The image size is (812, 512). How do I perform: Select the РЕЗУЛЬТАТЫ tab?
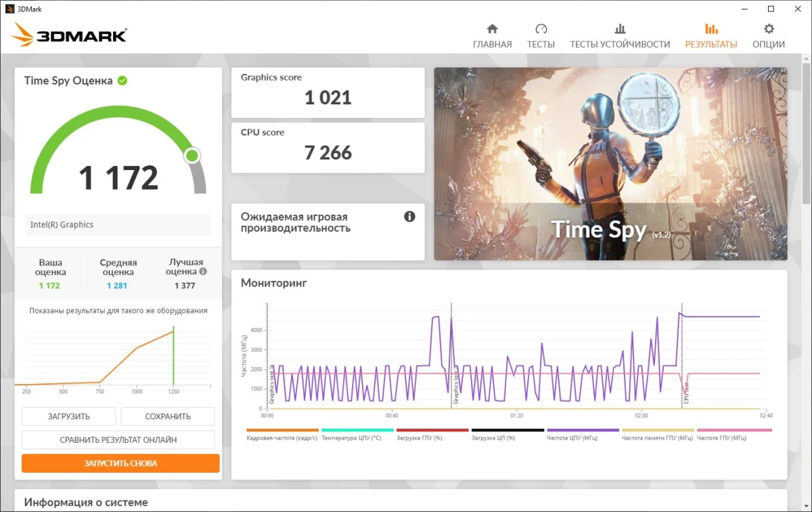point(711,37)
